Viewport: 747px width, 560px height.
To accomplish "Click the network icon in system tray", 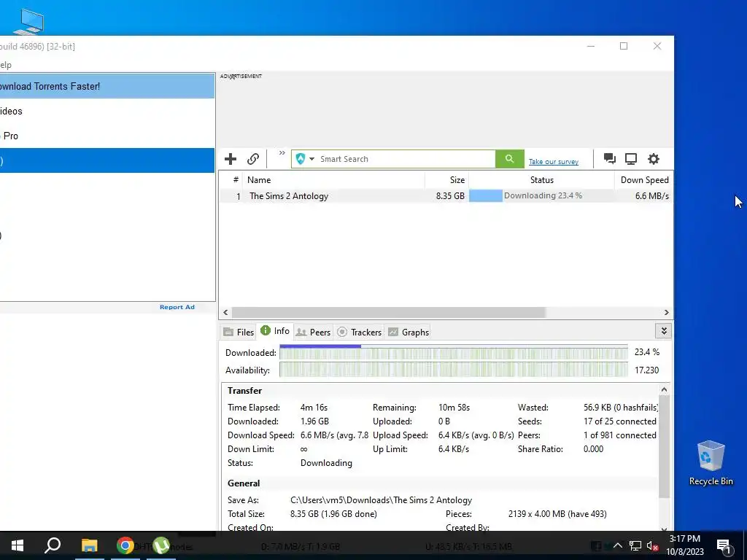I will 635,545.
